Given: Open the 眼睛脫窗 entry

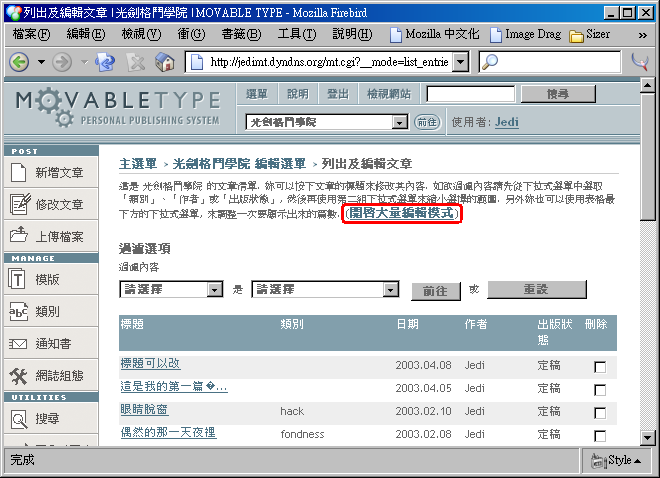Looking at the screenshot, I should 144,409.
